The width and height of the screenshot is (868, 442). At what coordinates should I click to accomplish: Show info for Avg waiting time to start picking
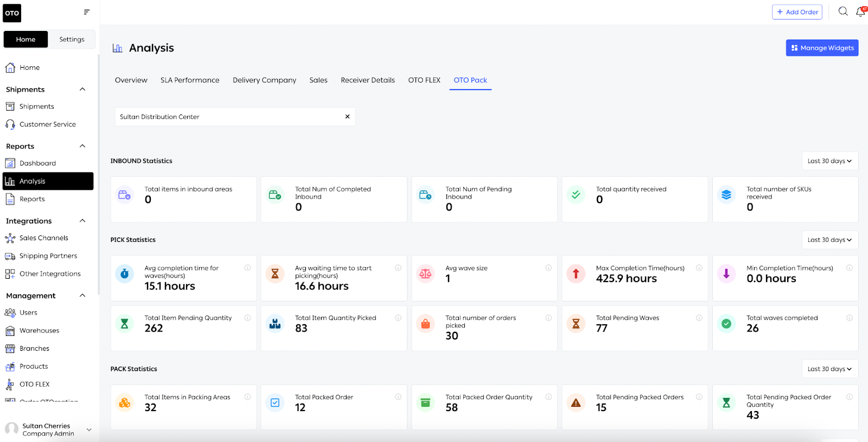pyautogui.click(x=398, y=268)
